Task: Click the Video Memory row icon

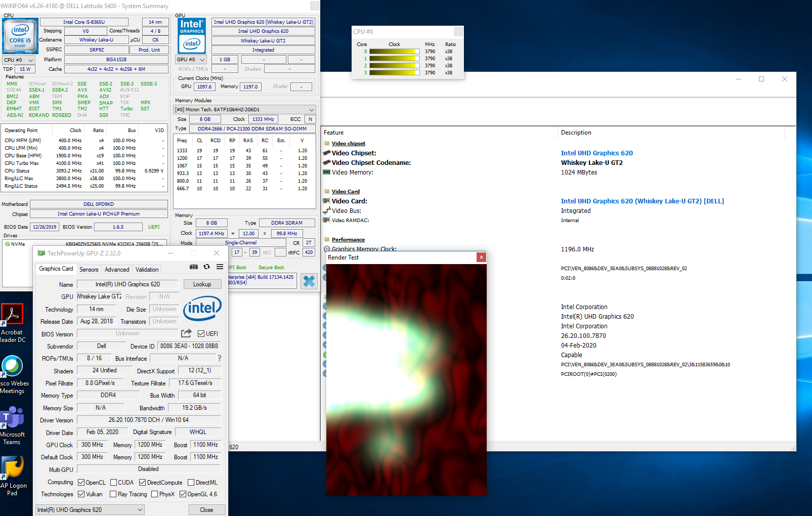Action: click(x=327, y=173)
